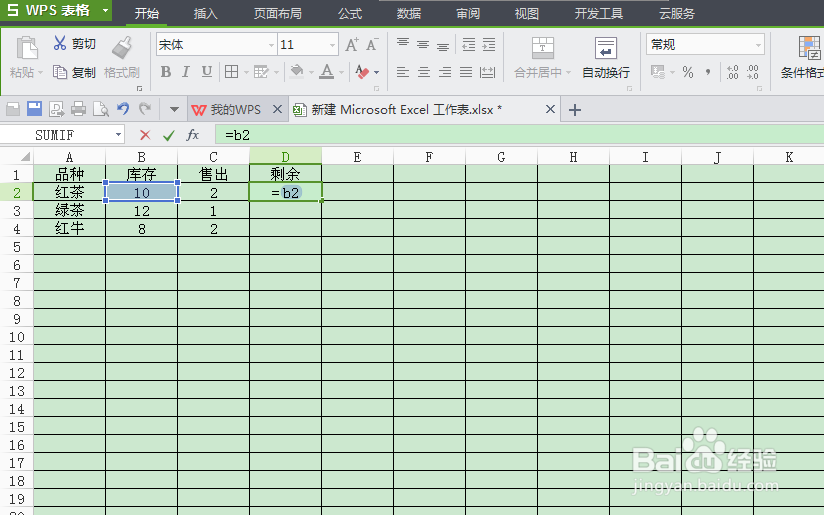Open the 云服务 ribbon tab
This screenshot has width=824, height=515.
click(677, 13)
